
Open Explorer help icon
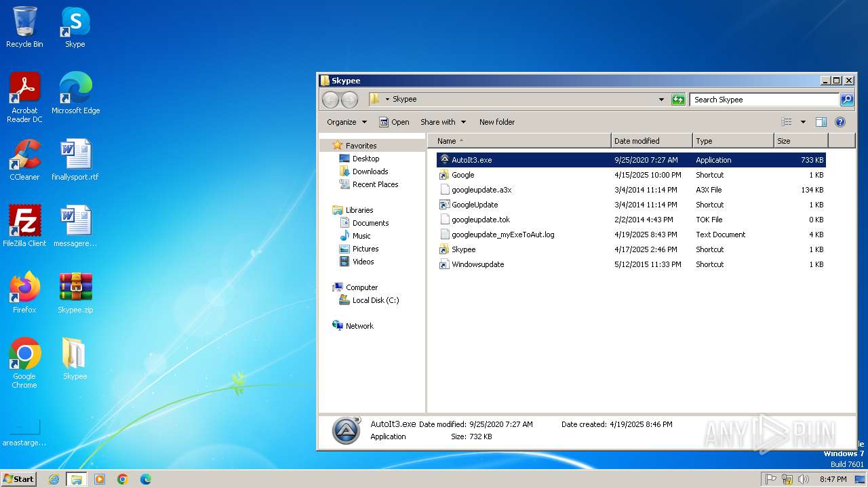(x=840, y=122)
